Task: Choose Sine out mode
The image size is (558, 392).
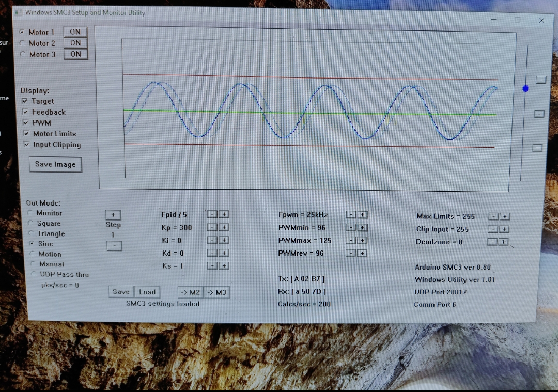Action: [32, 244]
